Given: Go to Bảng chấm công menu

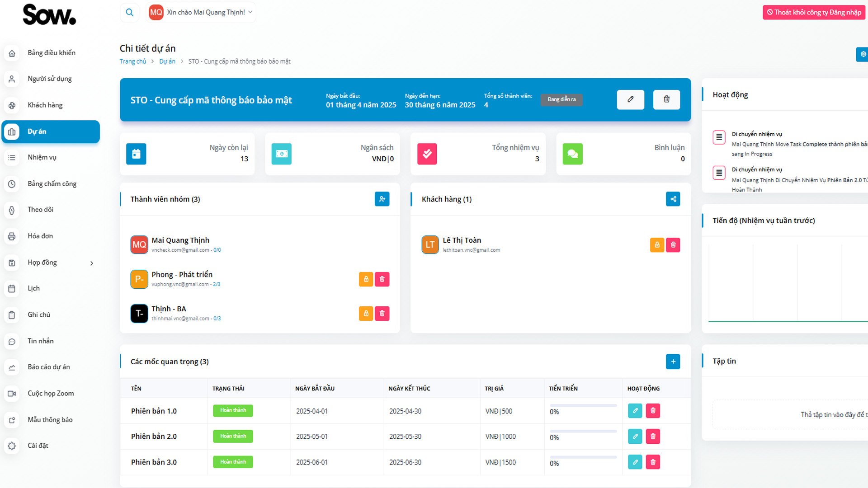Looking at the screenshot, I should tap(52, 184).
